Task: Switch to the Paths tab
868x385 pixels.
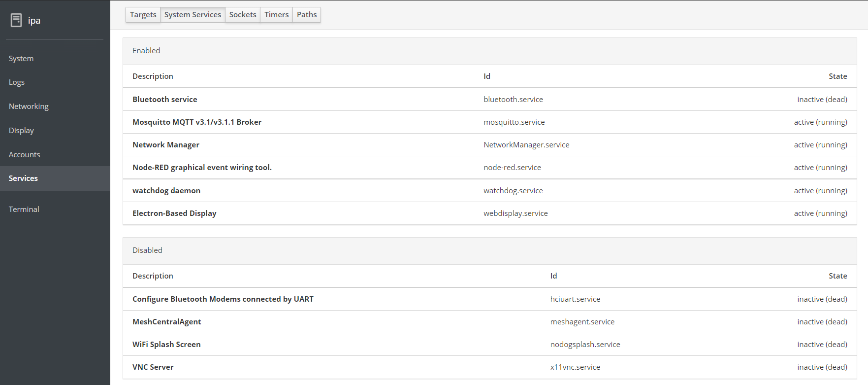Action: click(x=307, y=15)
